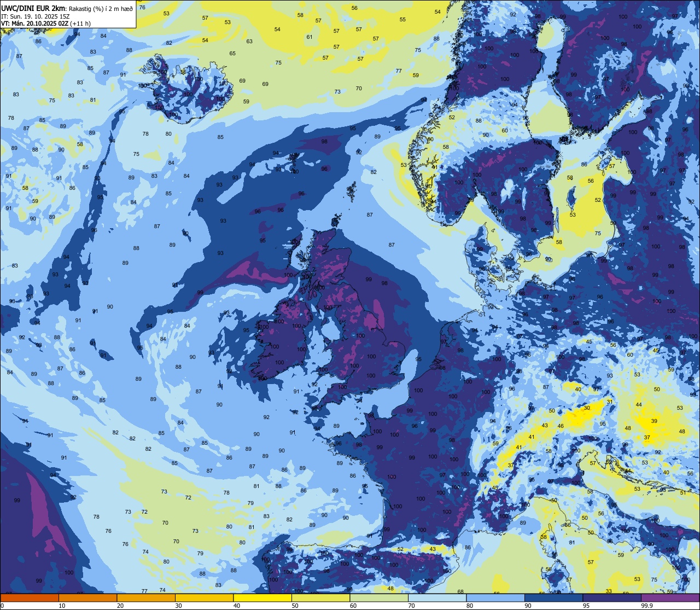Click 'Rakastig (%) í 2 m hæð' parameter label

pyautogui.click(x=101, y=8)
